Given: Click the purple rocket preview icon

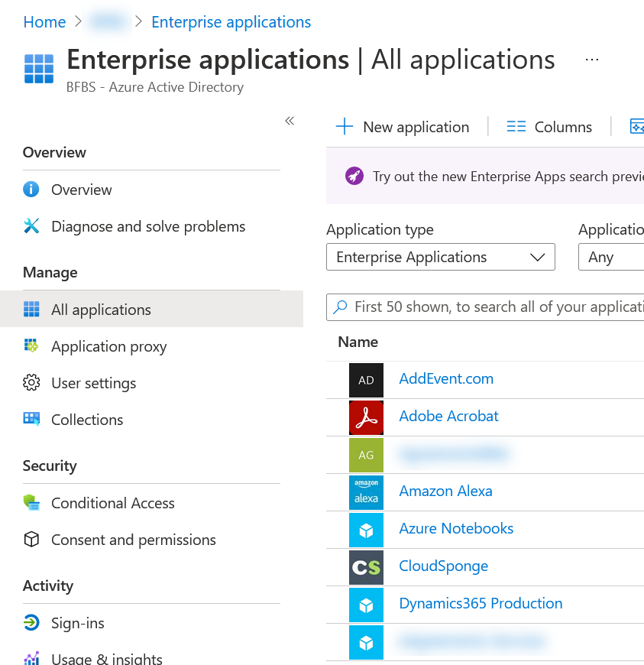Looking at the screenshot, I should point(354,176).
